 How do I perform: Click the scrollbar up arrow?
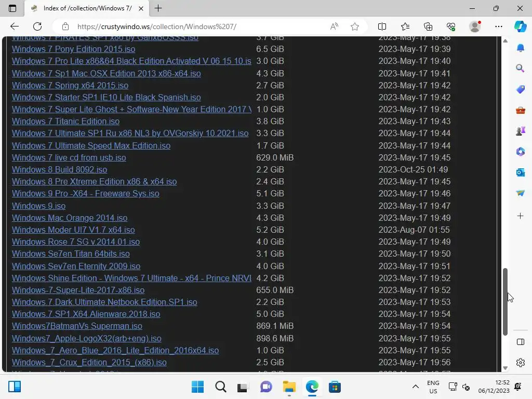(505, 41)
